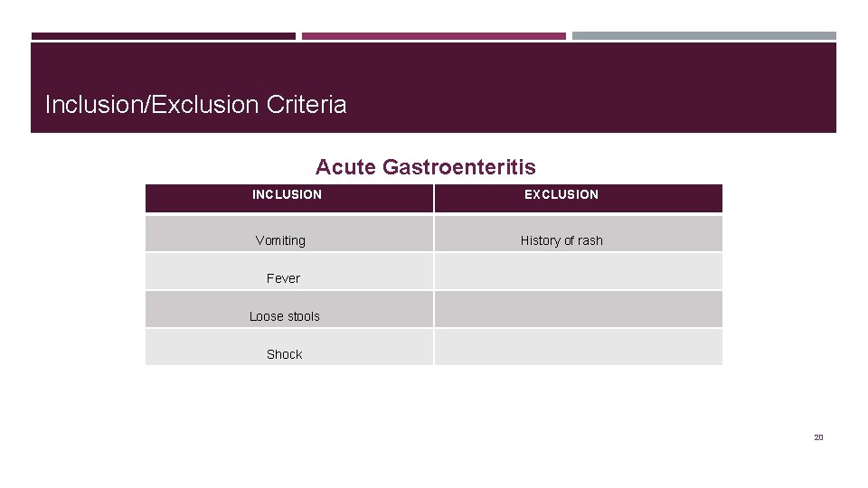868x488 pixels.
Task: Click the magenta accent bar at top
Action: 434,36
